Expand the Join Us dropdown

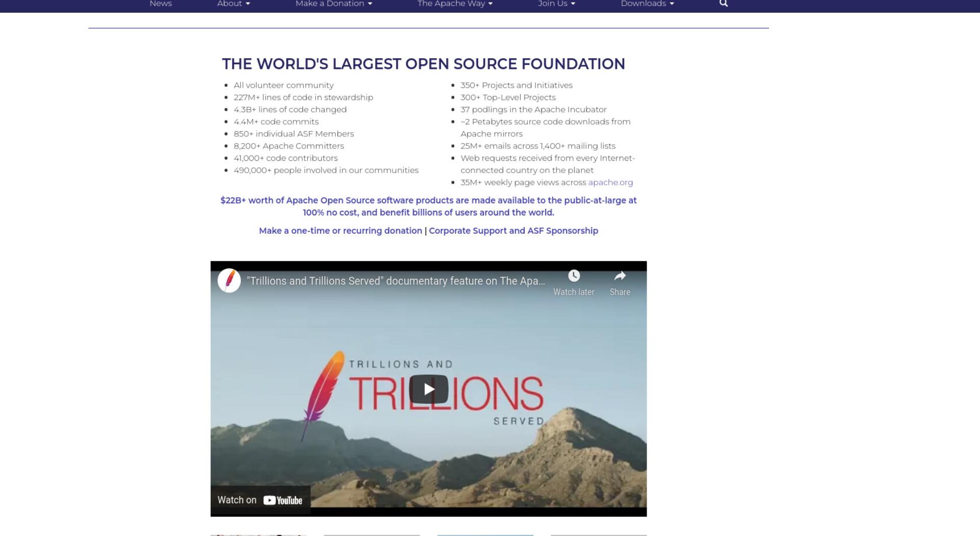(x=557, y=4)
